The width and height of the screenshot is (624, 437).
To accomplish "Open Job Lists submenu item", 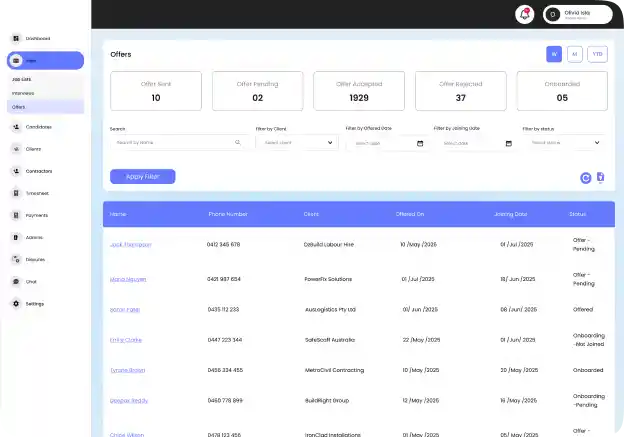I will [x=21, y=79].
